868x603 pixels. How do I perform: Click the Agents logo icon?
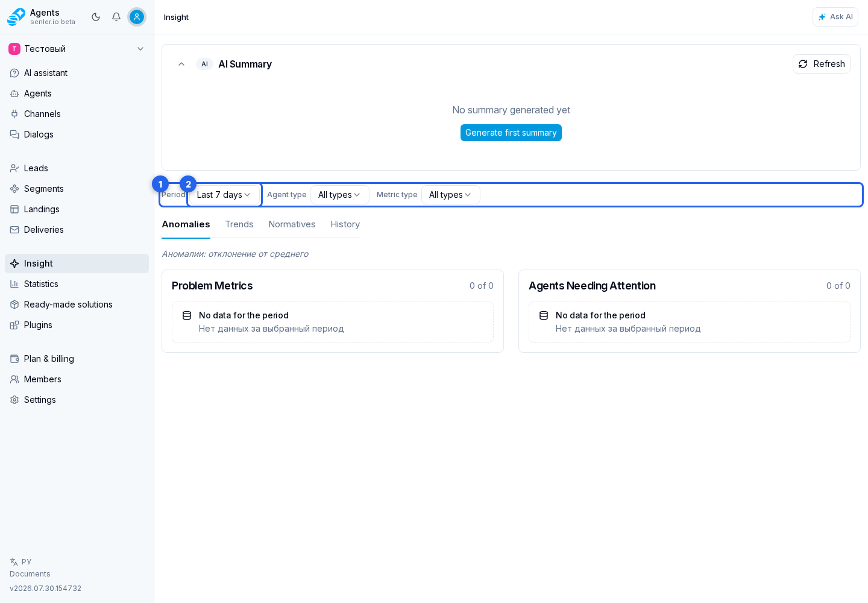(x=16, y=17)
